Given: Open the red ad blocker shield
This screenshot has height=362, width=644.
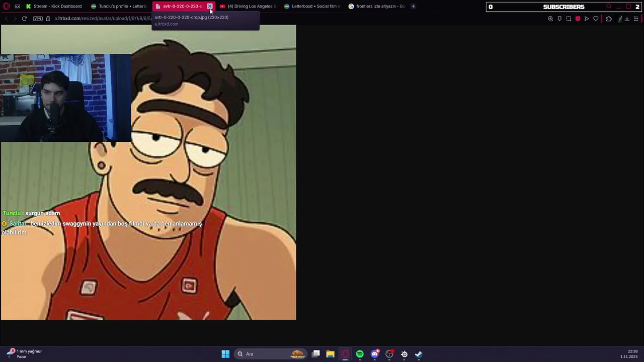Looking at the screenshot, I should click(578, 19).
